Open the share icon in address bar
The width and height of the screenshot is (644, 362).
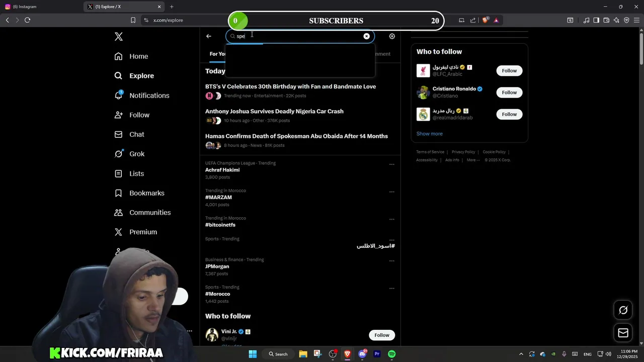473,20
